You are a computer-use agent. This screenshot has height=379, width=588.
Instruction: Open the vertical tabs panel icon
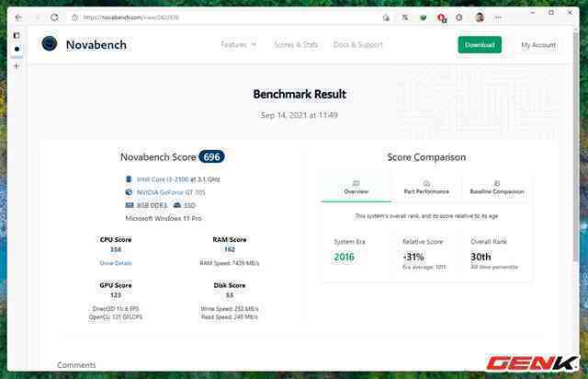pos(17,35)
